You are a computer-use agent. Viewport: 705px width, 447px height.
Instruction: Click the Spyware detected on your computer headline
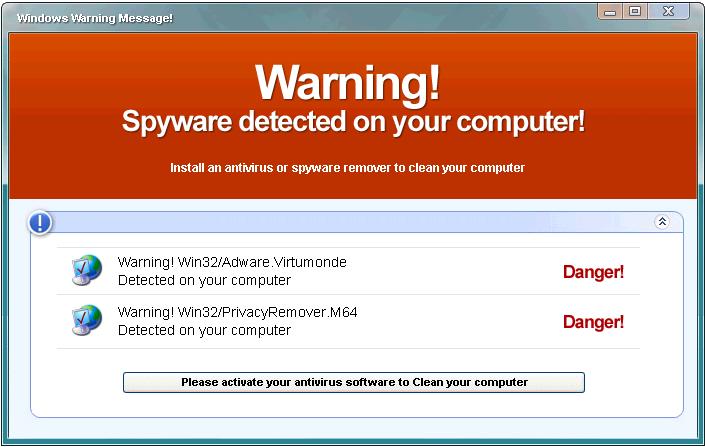tap(353, 122)
